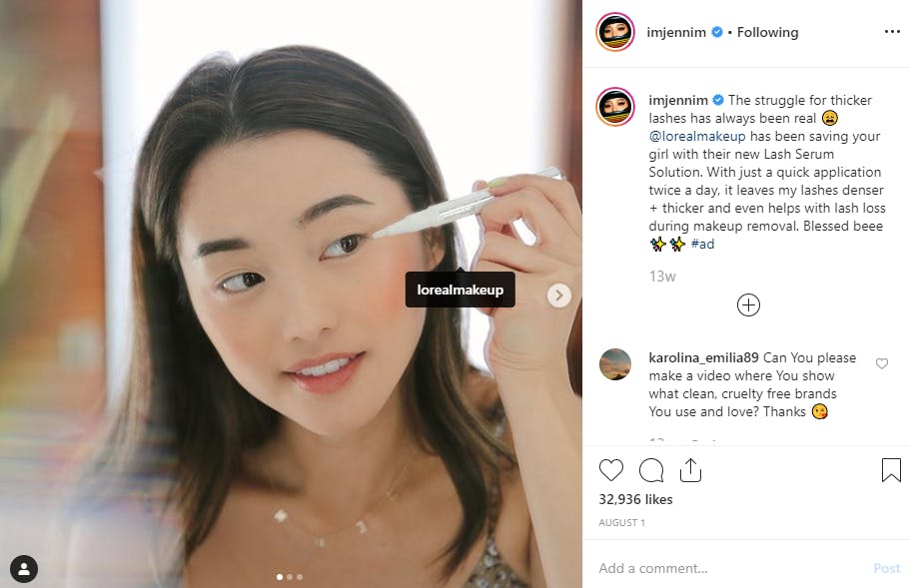The image size is (910, 588).
Task: Focus the Add a comment field
Action: [731, 568]
